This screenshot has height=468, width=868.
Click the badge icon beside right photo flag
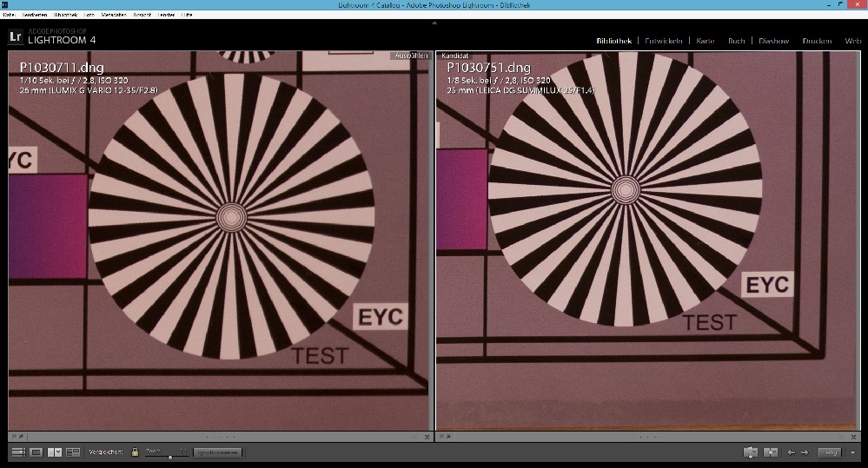(448, 437)
